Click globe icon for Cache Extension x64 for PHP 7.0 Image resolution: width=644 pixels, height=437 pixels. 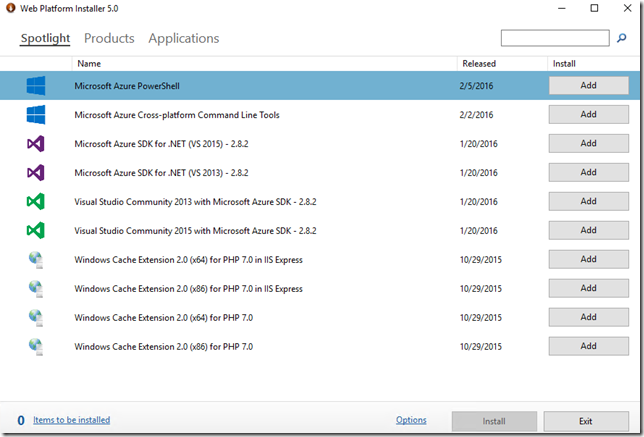coord(36,317)
